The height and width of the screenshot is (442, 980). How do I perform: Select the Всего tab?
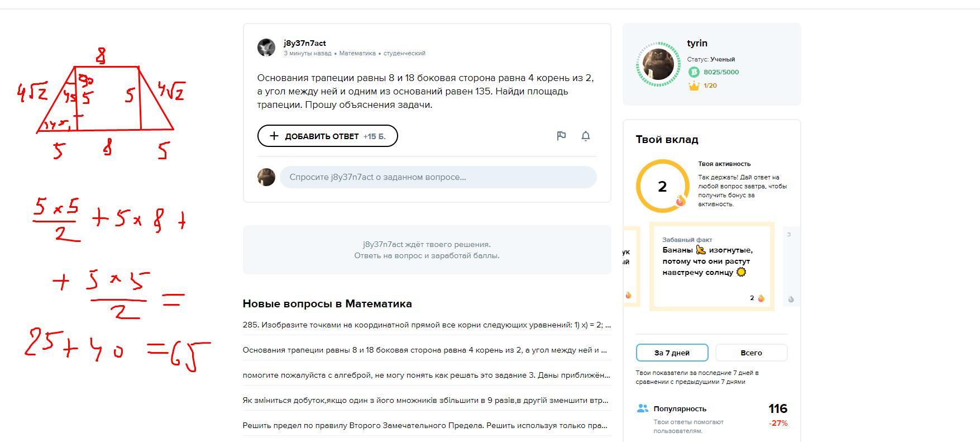point(751,353)
